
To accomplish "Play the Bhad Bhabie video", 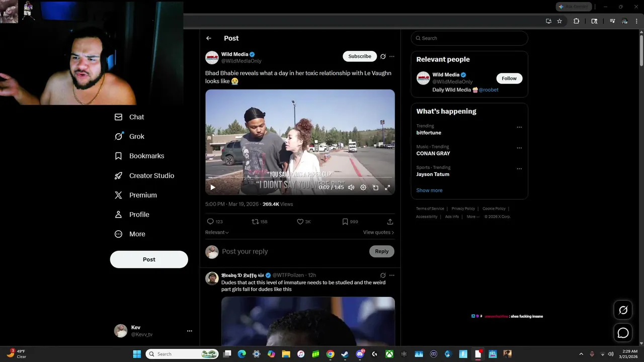I will point(213,188).
